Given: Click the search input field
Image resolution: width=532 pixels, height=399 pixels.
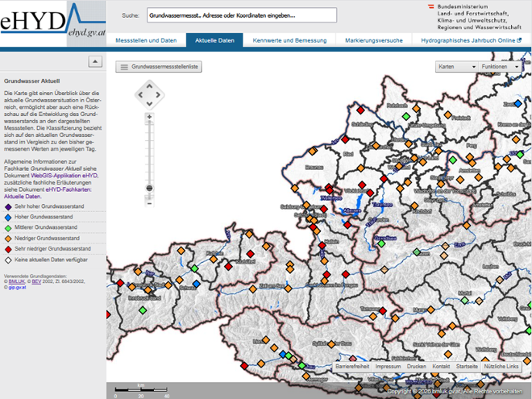Looking at the screenshot, I should 240,15.
